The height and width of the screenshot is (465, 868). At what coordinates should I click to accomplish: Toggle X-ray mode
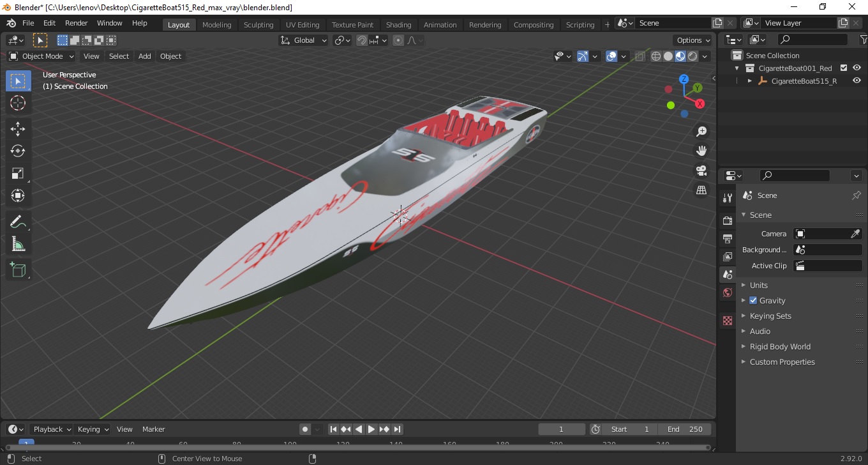[640, 56]
